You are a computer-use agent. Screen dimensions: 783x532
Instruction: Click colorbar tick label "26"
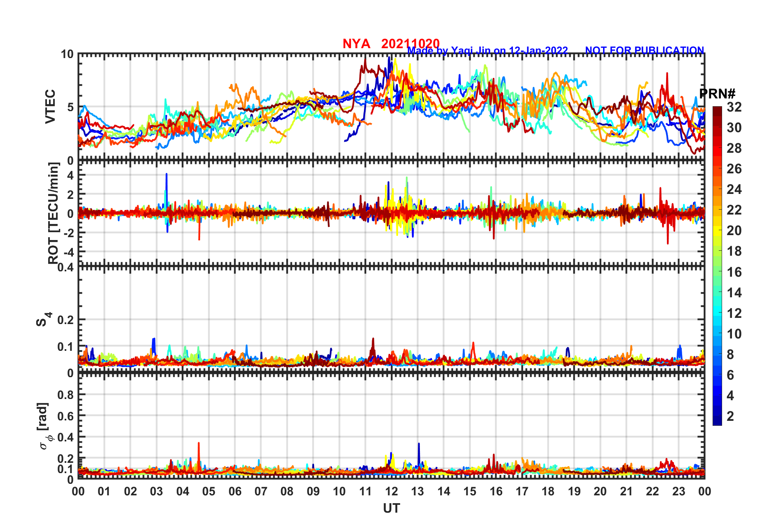click(734, 169)
